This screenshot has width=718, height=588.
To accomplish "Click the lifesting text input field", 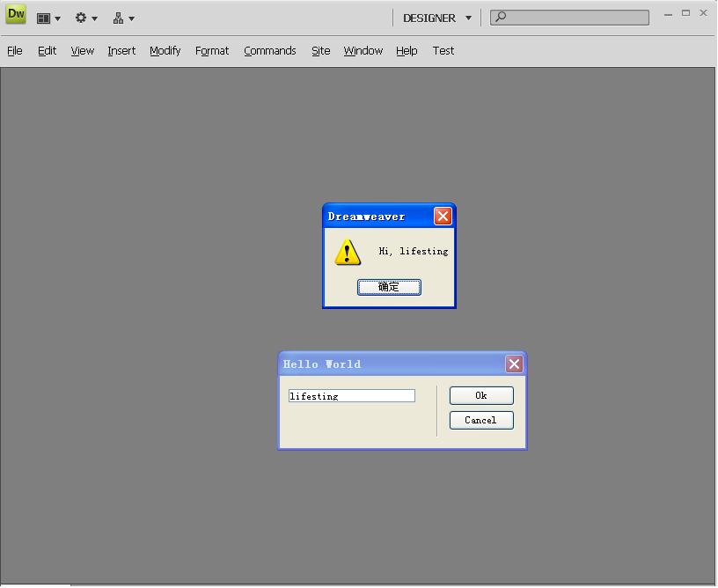I will [352, 395].
